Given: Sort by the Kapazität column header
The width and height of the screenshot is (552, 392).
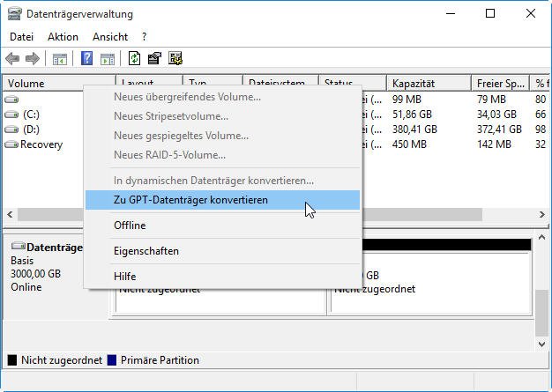Looking at the screenshot, I should pos(429,84).
